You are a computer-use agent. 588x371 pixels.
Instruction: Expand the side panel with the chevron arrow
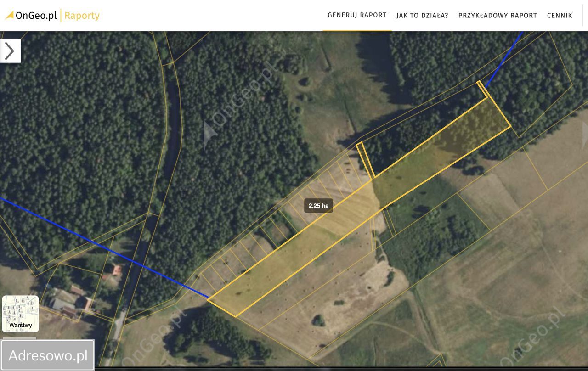(x=10, y=51)
